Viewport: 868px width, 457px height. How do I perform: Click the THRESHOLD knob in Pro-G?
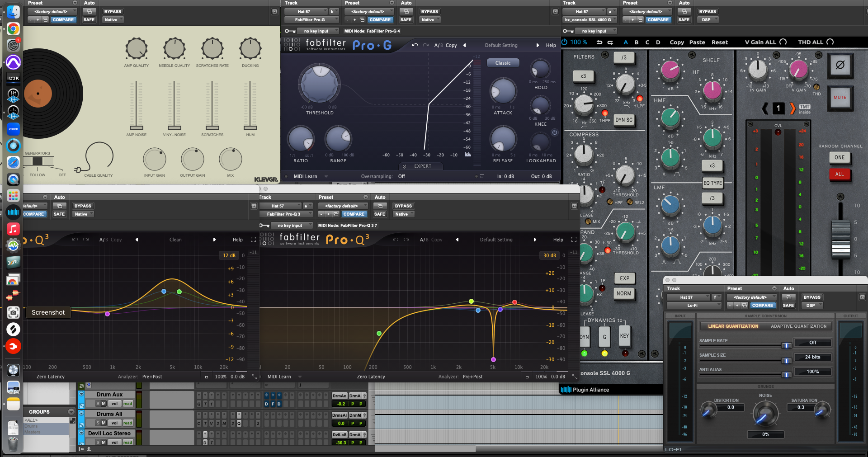click(319, 85)
